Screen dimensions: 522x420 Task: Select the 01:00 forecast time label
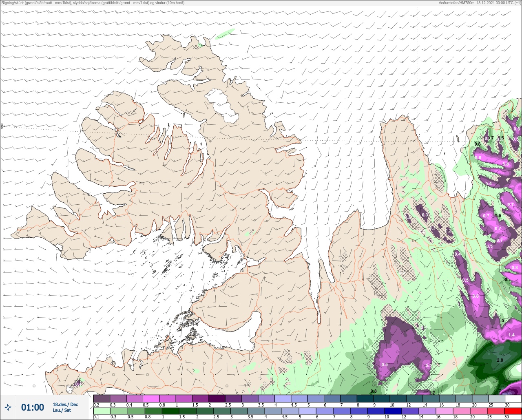(33, 407)
